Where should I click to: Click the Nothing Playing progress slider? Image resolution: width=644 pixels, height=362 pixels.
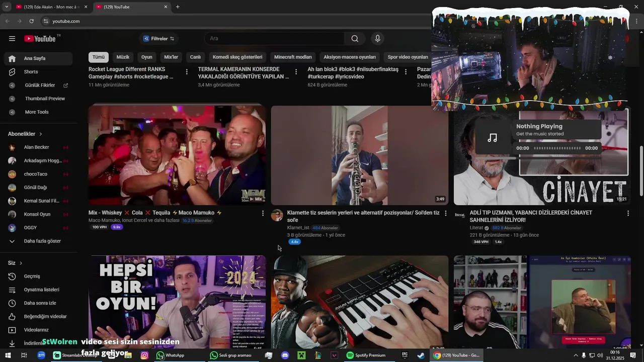pyautogui.click(x=557, y=148)
